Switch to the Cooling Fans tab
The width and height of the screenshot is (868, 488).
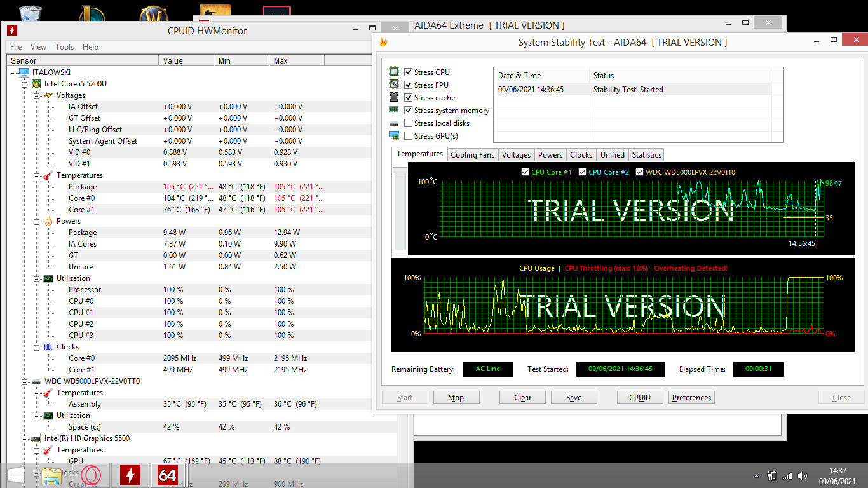[x=472, y=155]
